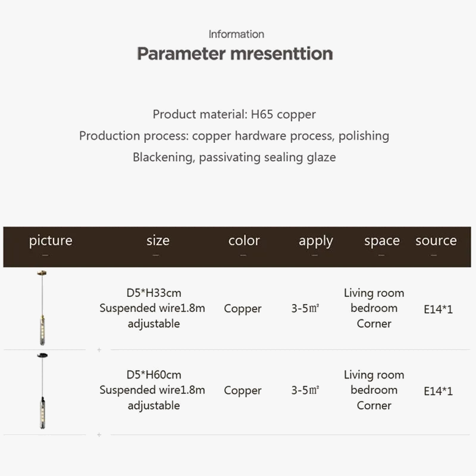Select the "Production process" text line
Screen dimensions: 476x476
click(234, 136)
